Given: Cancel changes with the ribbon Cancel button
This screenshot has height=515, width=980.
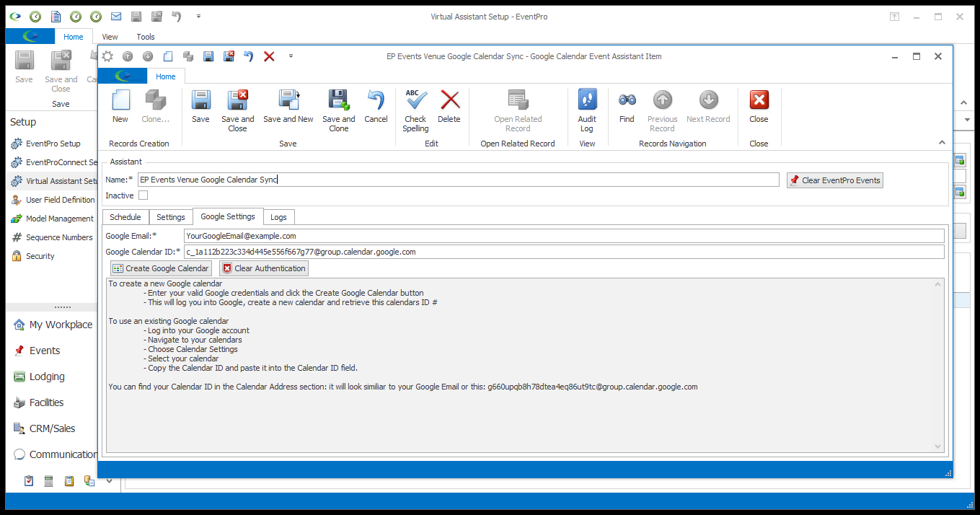Looking at the screenshot, I should click(376, 106).
